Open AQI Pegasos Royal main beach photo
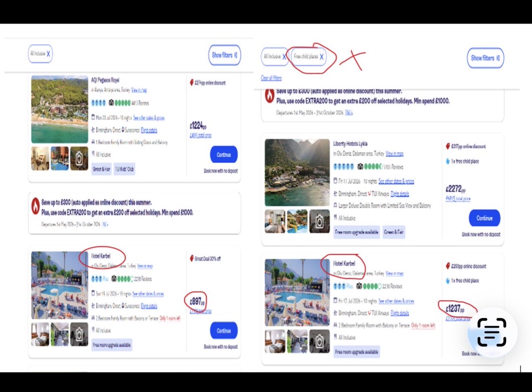Screen dimensions: 532x392 pyautogui.click(x=60, y=109)
